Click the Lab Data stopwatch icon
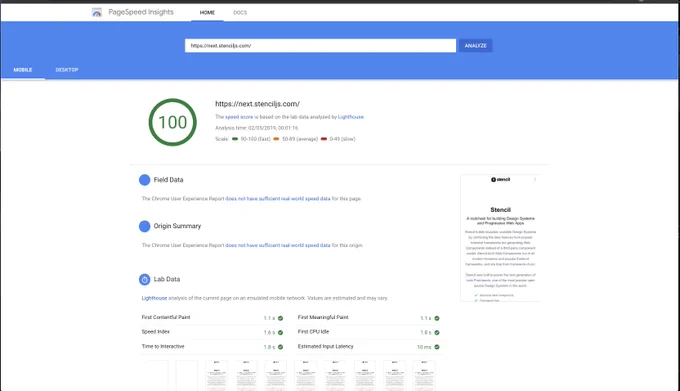Viewport: 680px width, 391px height. click(144, 280)
